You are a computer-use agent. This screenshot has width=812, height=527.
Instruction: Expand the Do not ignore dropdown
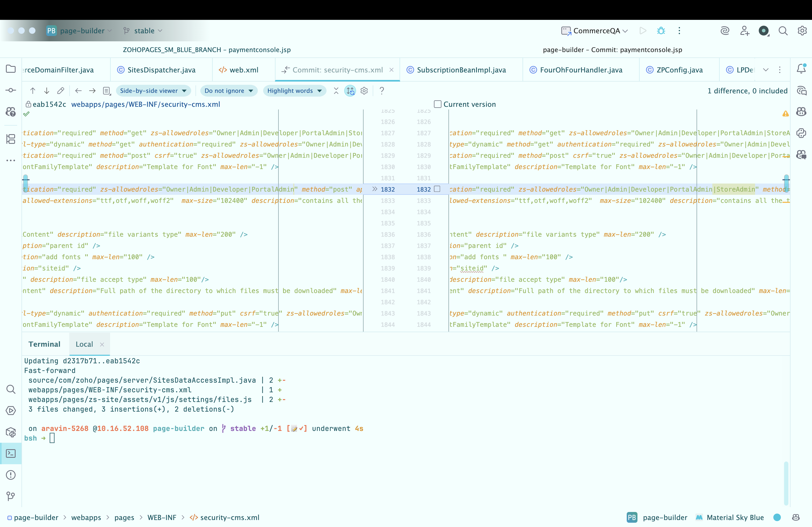[x=229, y=91]
